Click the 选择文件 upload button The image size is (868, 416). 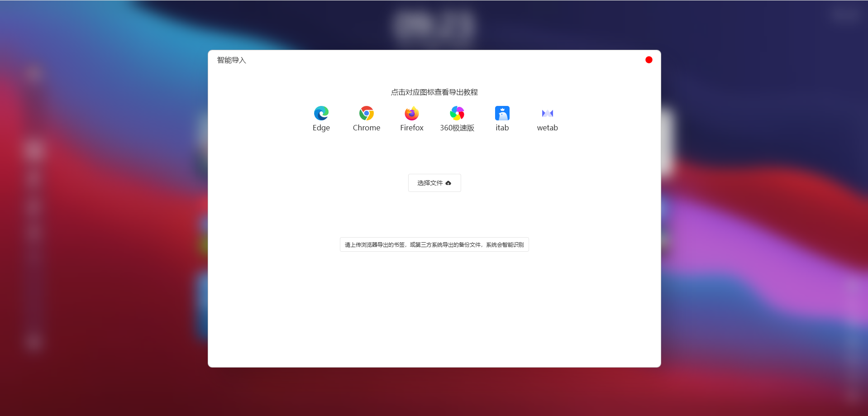pos(434,183)
